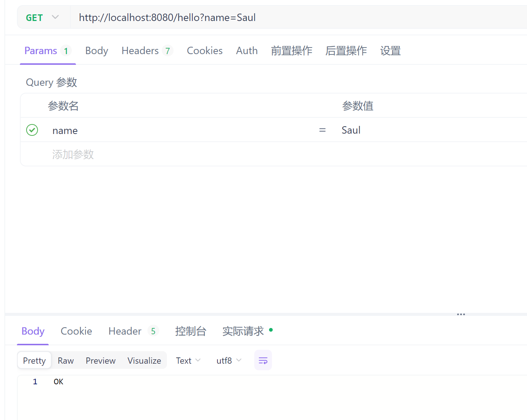Click the equals sign between name and Saul
Viewport: 527px width, 420px height.
point(322,130)
